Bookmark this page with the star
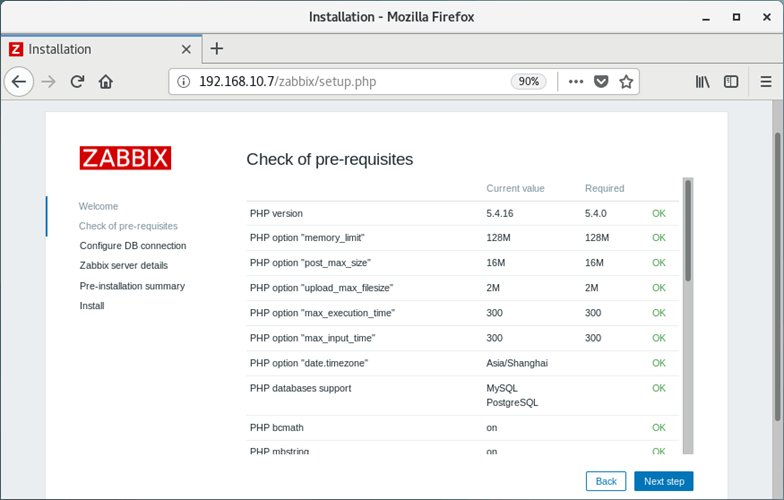The height and width of the screenshot is (500, 784). coord(626,82)
